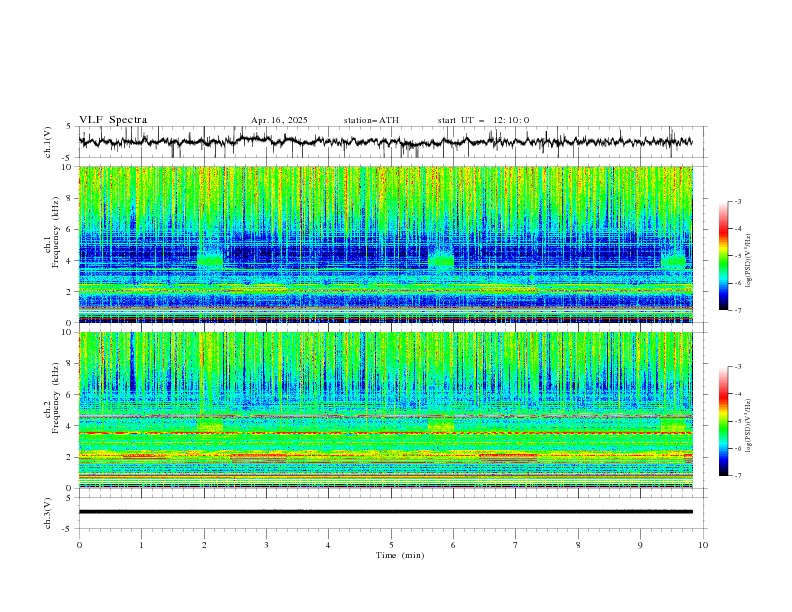Viewport: 792px width, 612px height.
Task: Click the 'VLF Spectra' title text
Action: (113, 120)
